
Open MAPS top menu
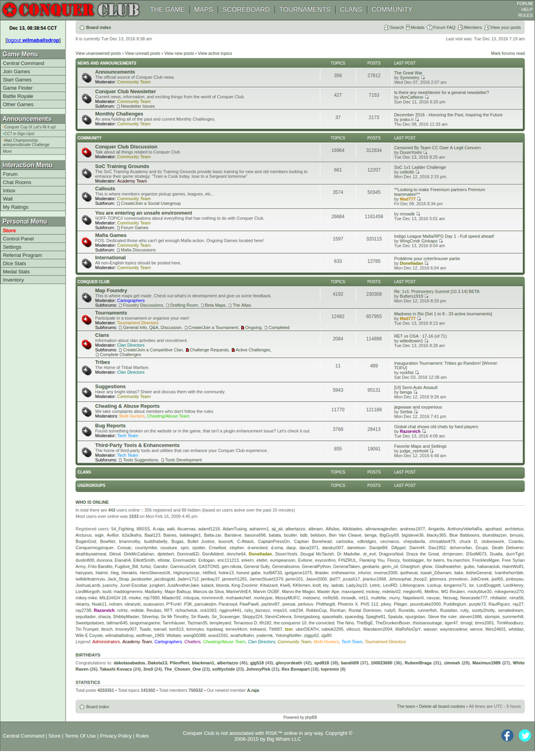(203, 9)
